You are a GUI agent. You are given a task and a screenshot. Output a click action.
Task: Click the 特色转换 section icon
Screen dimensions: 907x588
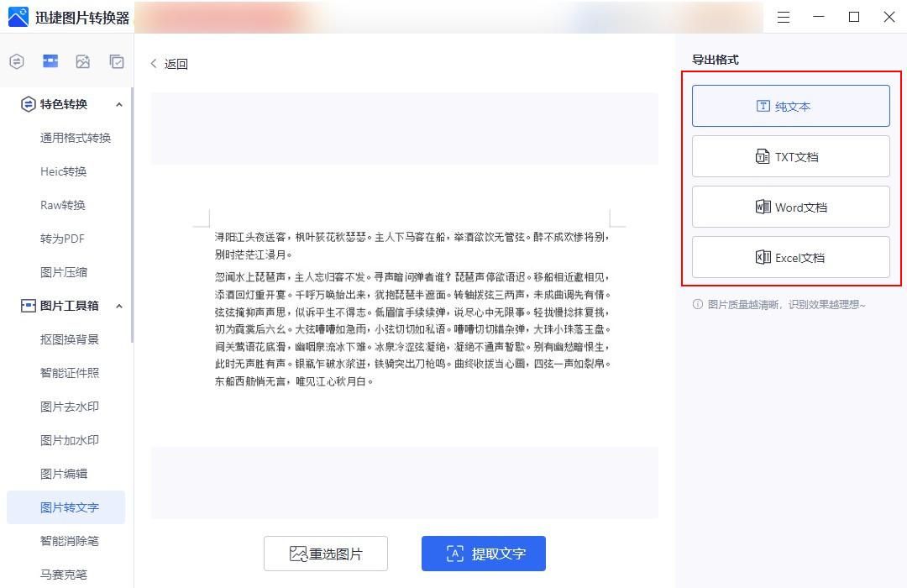click(x=28, y=104)
